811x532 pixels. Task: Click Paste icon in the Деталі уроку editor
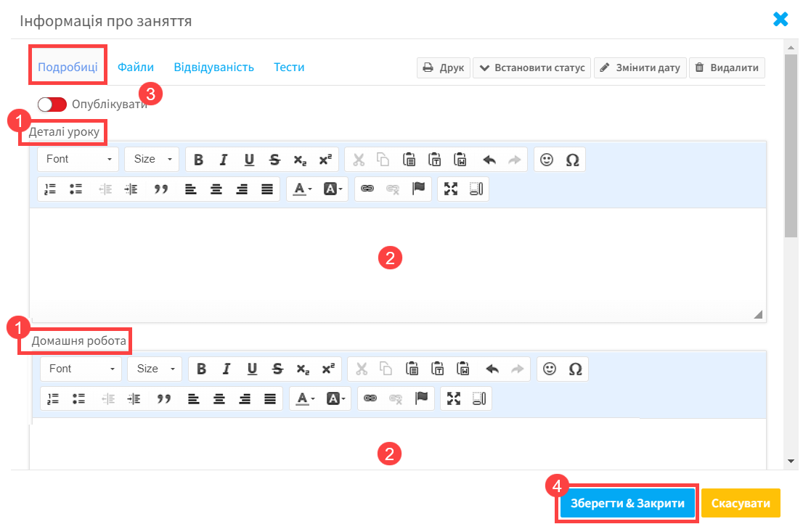point(409,160)
